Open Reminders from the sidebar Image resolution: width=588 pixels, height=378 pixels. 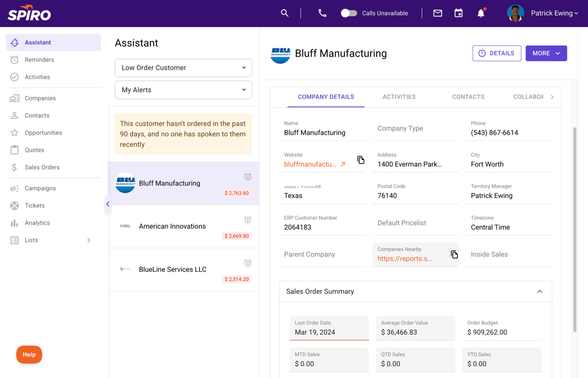53,60
